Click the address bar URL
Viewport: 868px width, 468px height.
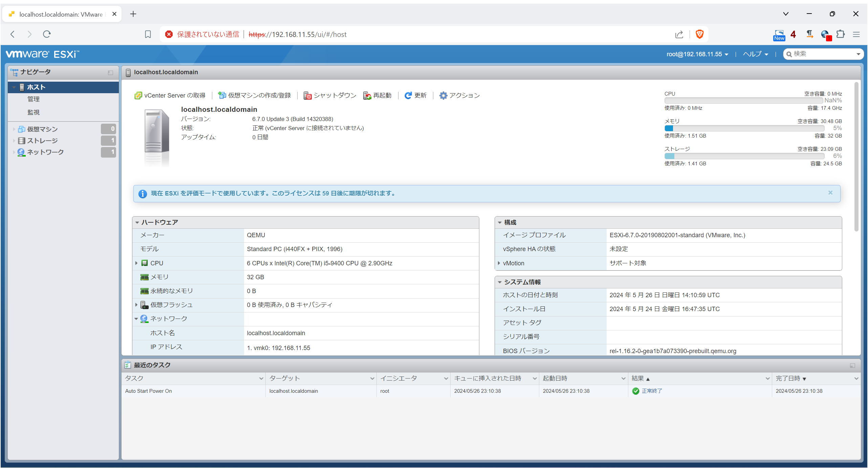pyautogui.click(x=298, y=34)
